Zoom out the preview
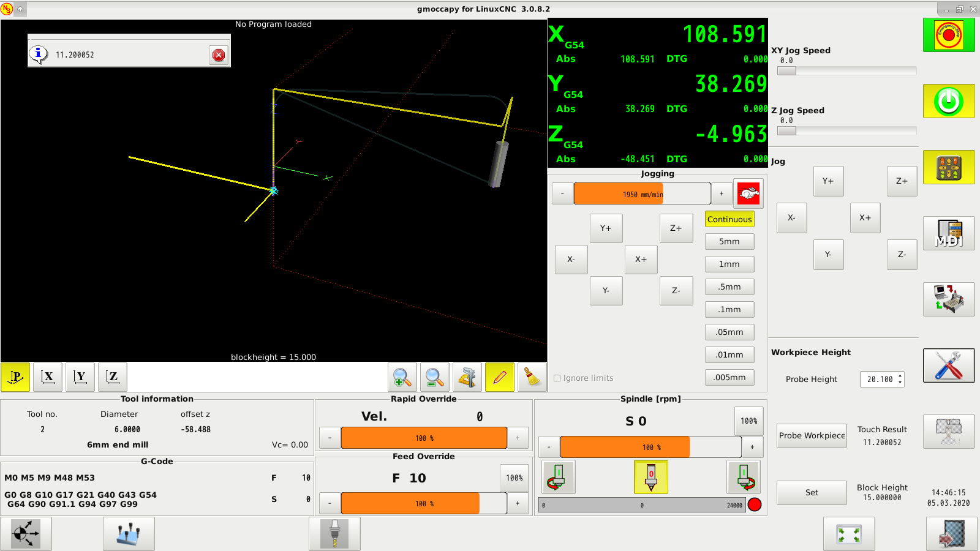 coord(435,377)
